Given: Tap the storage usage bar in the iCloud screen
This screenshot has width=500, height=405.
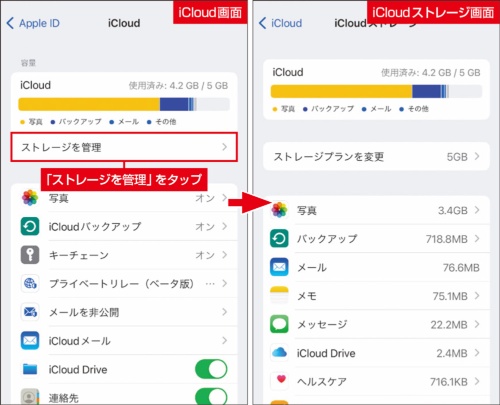Looking at the screenshot, I should 124,104.
